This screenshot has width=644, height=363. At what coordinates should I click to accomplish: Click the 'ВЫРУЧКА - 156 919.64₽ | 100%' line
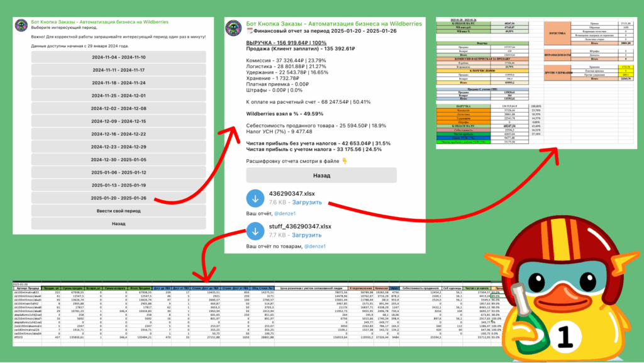tap(286, 43)
